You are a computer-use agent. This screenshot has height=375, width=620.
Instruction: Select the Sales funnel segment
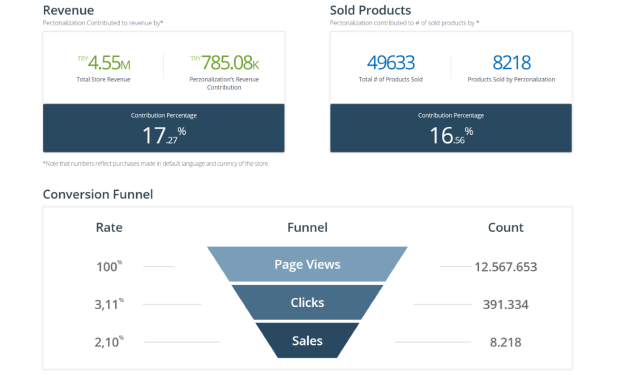pyautogui.click(x=307, y=340)
